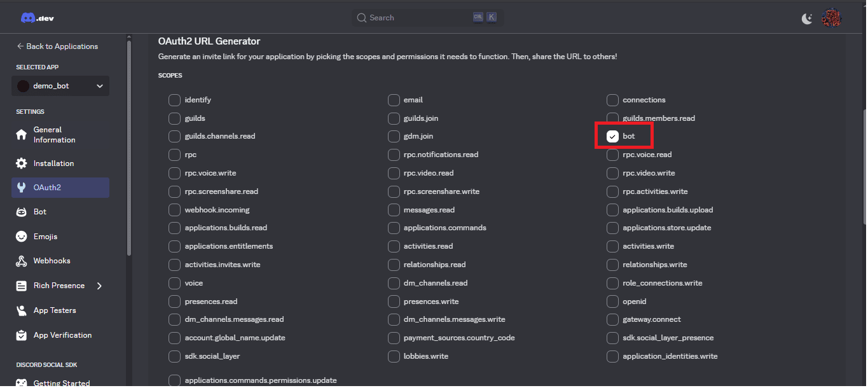This screenshot has width=868, height=388.
Task: Click the search magnifier icon
Action: [x=362, y=18]
